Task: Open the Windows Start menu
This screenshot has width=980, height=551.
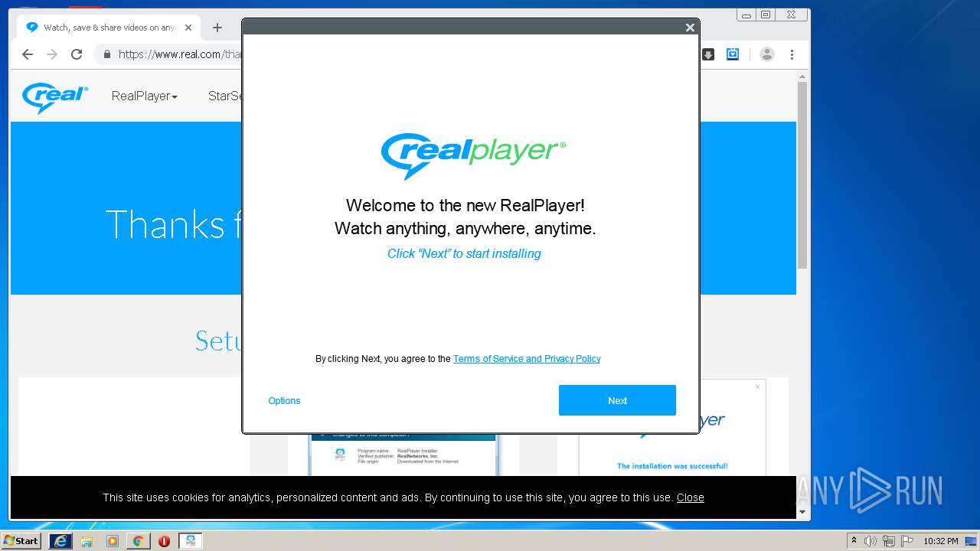Action: [x=21, y=540]
